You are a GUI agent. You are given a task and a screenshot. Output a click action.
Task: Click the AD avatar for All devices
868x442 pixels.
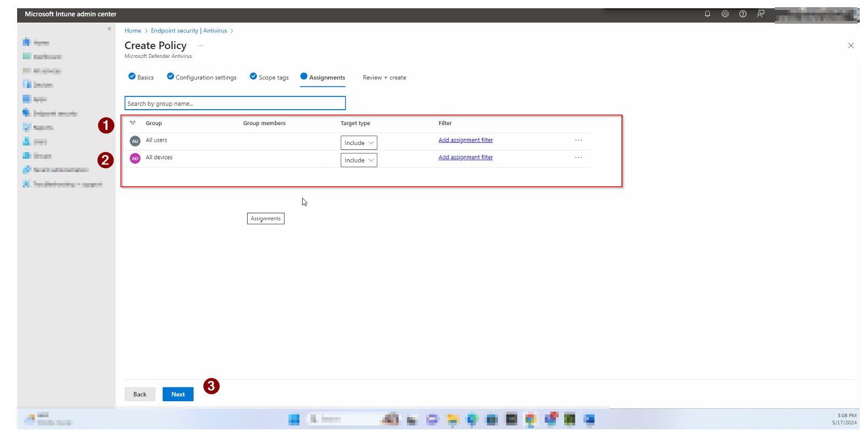pyautogui.click(x=135, y=159)
